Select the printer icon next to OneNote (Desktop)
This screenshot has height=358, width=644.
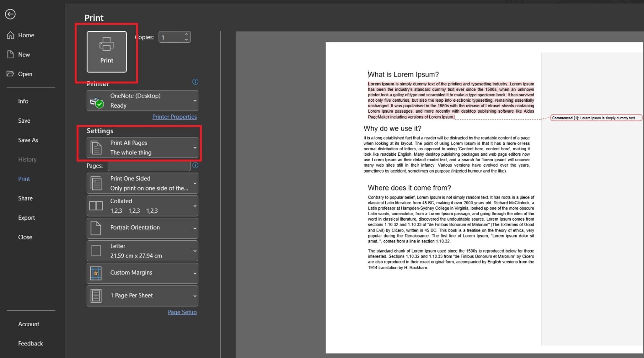click(x=97, y=100)
